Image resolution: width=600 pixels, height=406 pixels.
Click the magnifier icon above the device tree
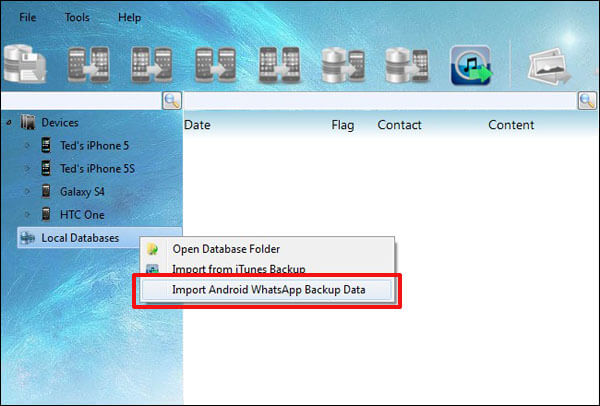coord(171,101)
